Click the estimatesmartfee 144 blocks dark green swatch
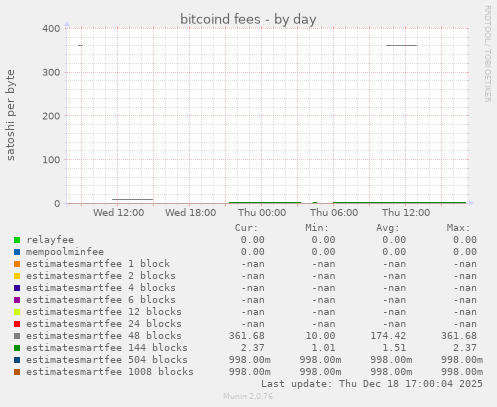 pyautogui.click(x=17, y=348)
